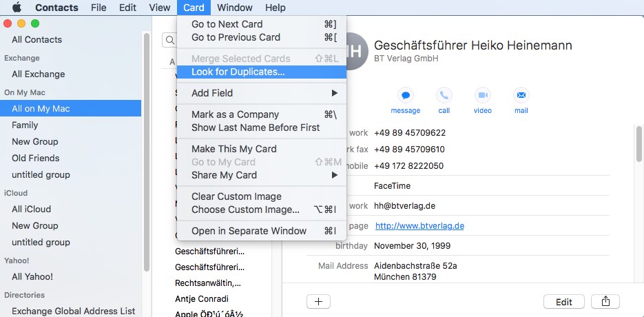Choose Choose Custom Image…
The image size is (644, 317).
[262, 209]
